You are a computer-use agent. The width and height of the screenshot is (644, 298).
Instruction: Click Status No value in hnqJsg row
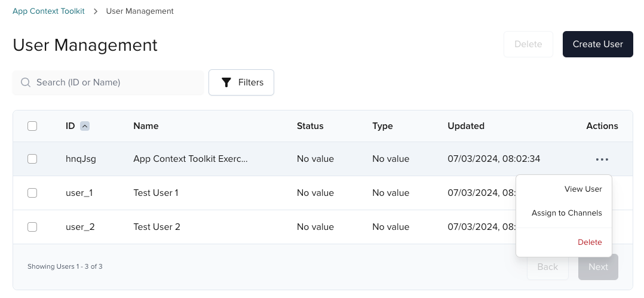[315, 159]
